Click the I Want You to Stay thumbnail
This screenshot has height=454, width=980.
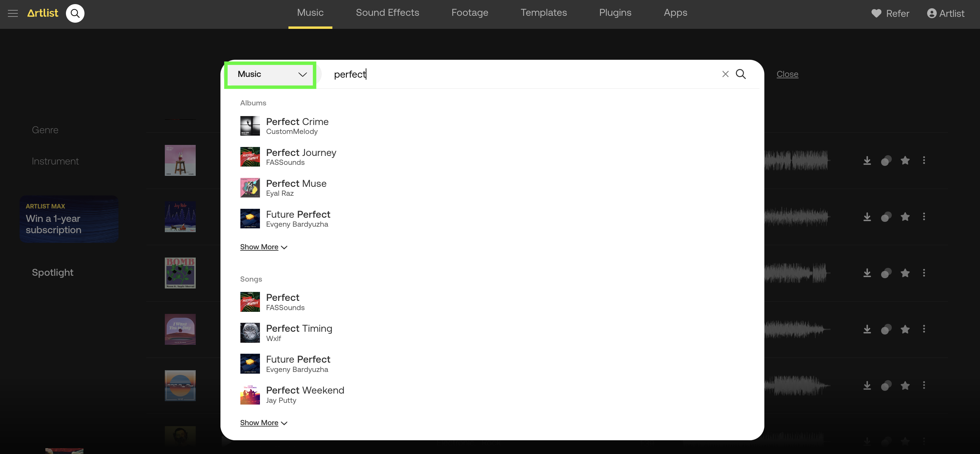[x=180, y=329]
